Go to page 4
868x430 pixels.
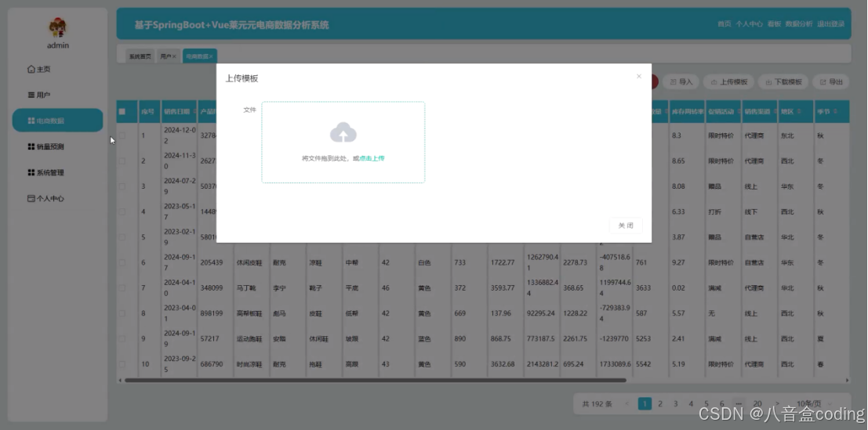tap(691, 403)
